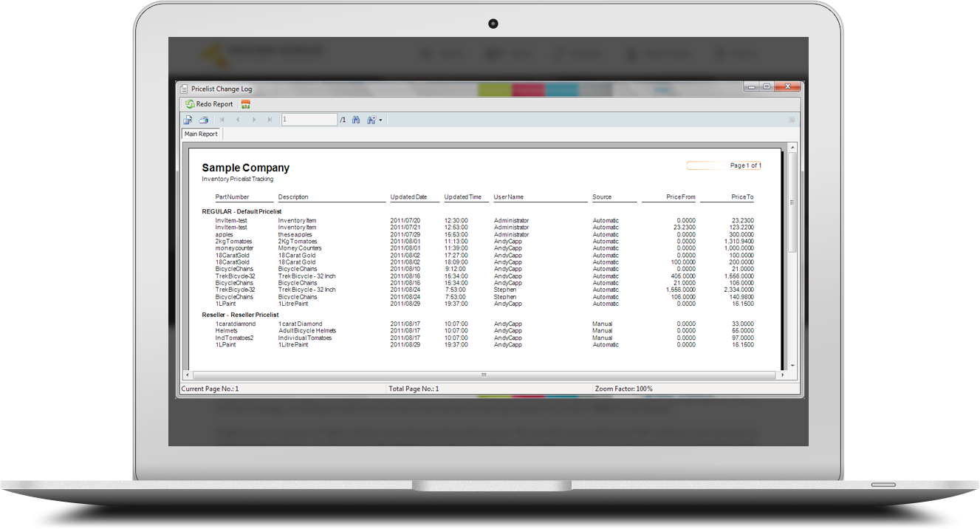
Task: Click the scroll down arrow
Action: [792, 366]
